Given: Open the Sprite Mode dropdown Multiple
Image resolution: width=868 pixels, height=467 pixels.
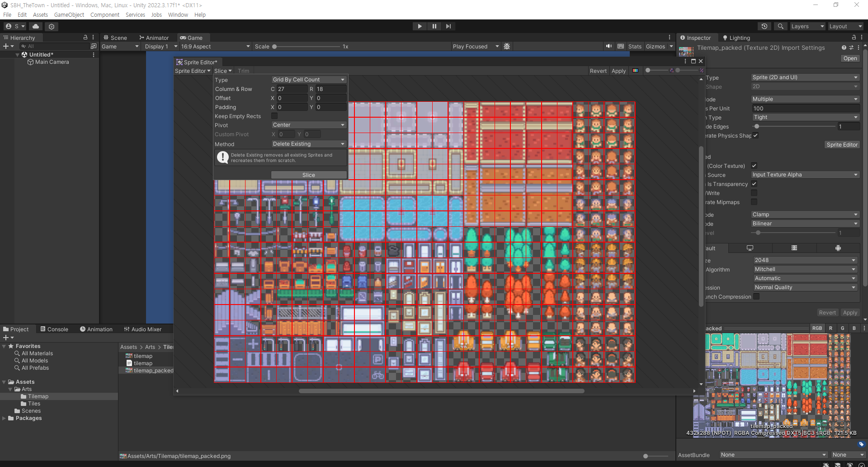Looking at the screenshot, I should (x=805, y=99).
